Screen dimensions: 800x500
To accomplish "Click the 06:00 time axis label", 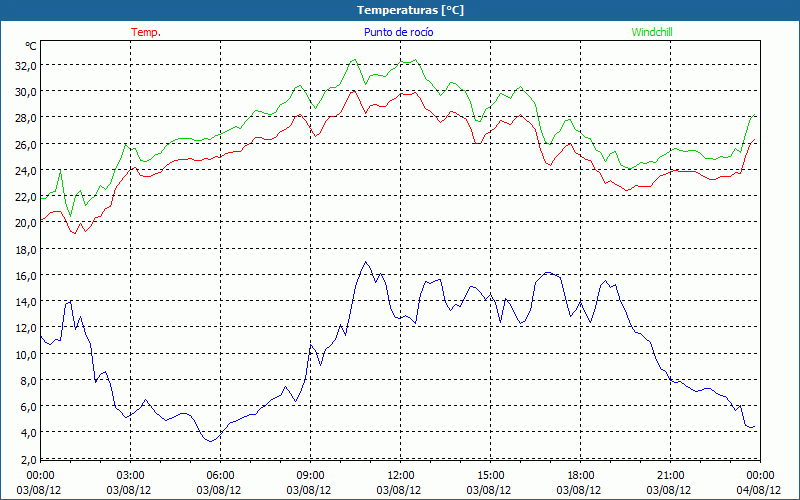I will click(220, 476).
